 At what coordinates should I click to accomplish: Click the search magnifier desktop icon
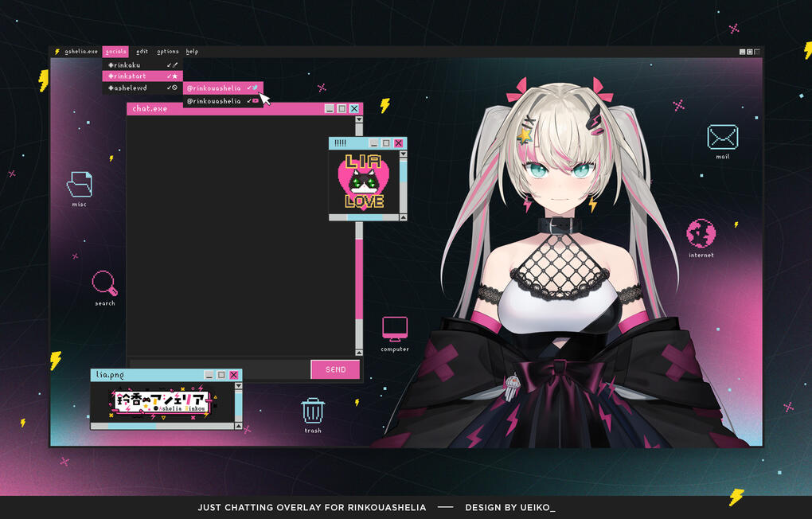pyautogui.click(x=104, y=283)
